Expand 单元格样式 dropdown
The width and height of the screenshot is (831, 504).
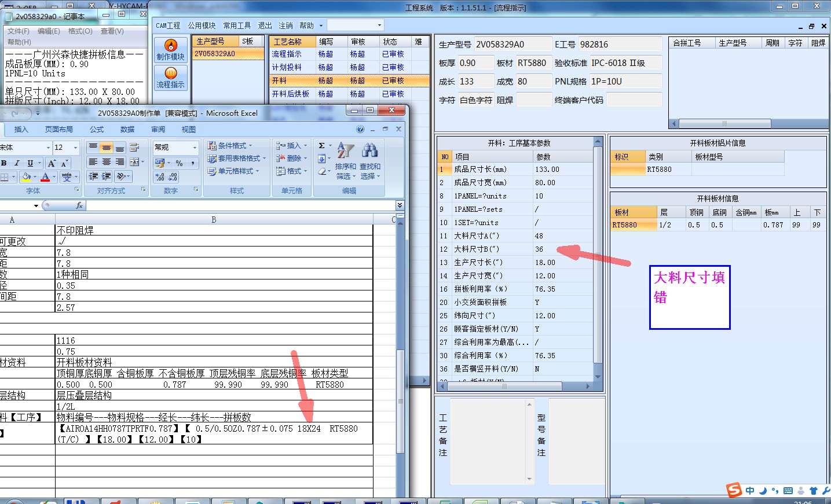(233, 171)
